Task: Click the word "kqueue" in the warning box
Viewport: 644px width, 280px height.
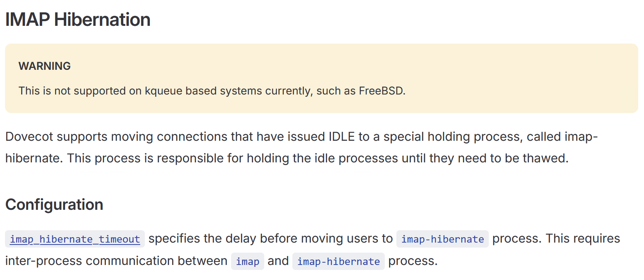Action: tap(163, 91)
